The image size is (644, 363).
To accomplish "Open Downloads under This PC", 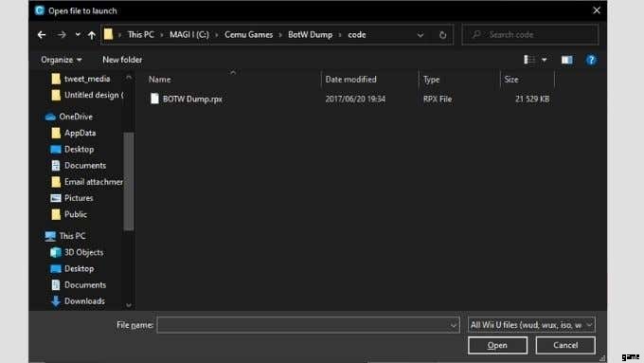I will pyautogui.click(x=78, y=301).
